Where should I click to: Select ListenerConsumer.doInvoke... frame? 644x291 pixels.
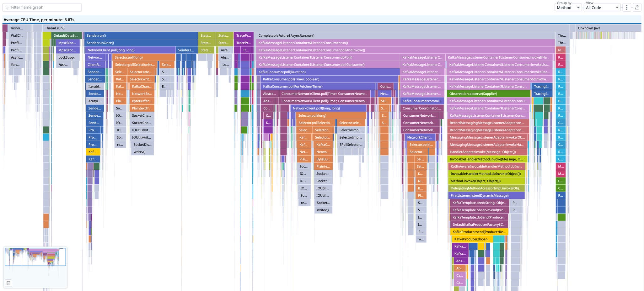click(x=500, y=79)
